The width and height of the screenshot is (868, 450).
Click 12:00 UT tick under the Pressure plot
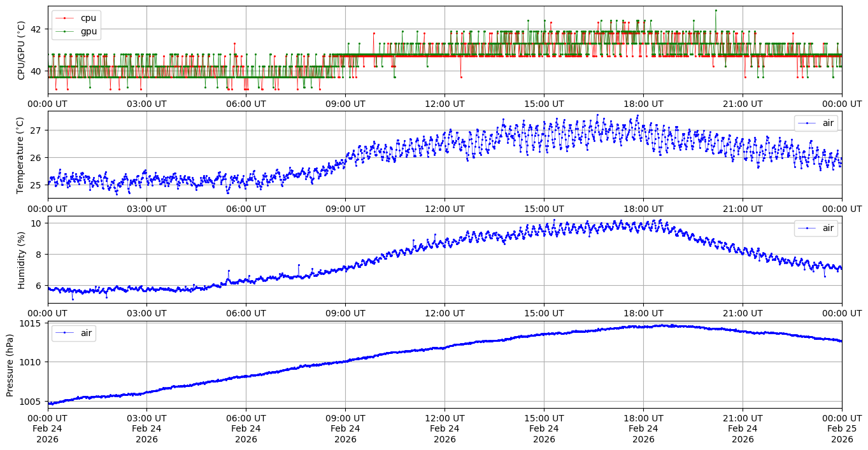445,418
